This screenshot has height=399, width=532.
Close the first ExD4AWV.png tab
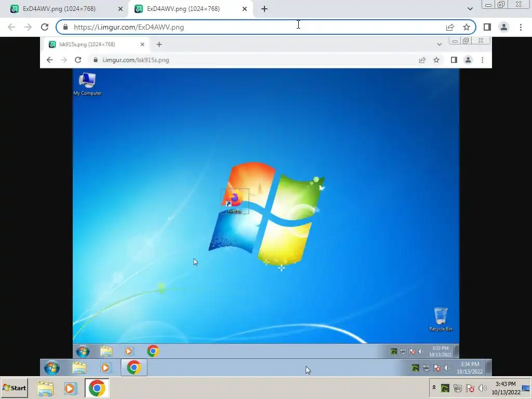[121, 9]
